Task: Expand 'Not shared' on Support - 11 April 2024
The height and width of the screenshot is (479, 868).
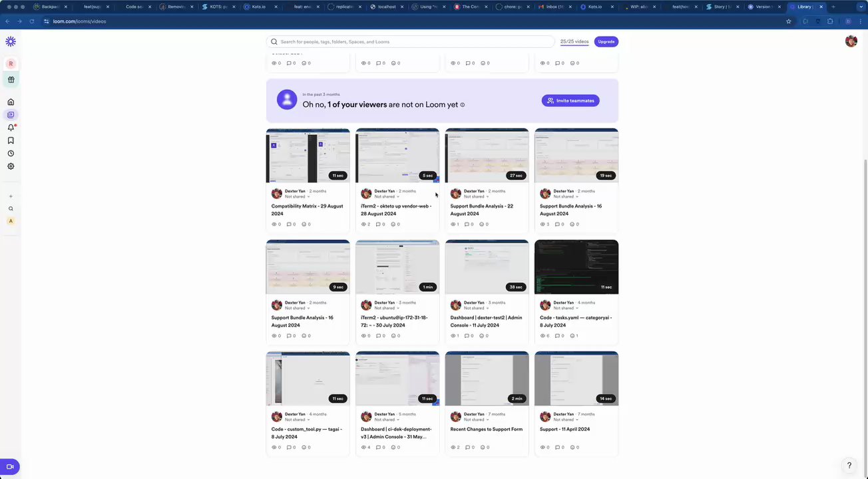Action: tap(566, 420)
